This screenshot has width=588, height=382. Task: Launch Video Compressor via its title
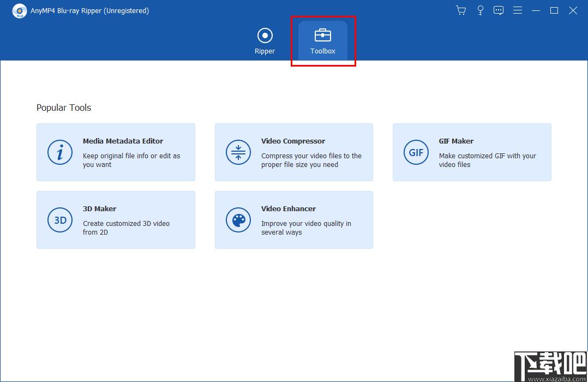point(293,141)
